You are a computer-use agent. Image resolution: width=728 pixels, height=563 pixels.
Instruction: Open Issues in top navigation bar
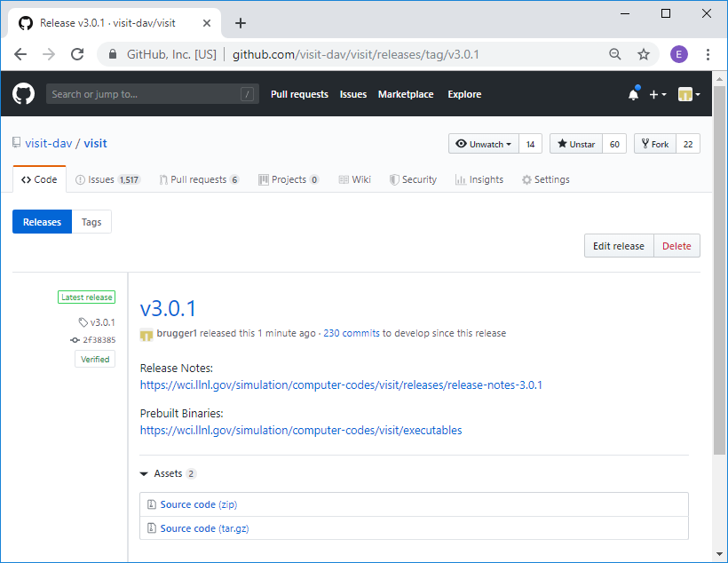353,94
